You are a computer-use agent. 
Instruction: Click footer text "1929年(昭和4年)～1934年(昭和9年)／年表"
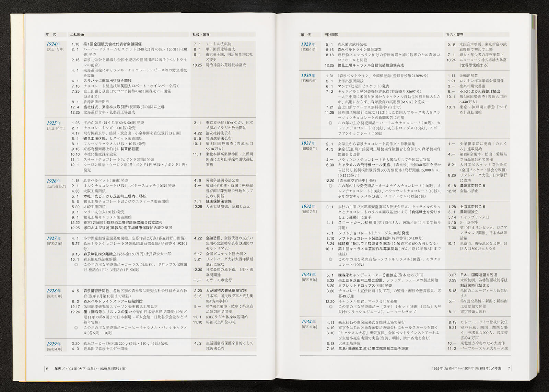click(467, 368)
